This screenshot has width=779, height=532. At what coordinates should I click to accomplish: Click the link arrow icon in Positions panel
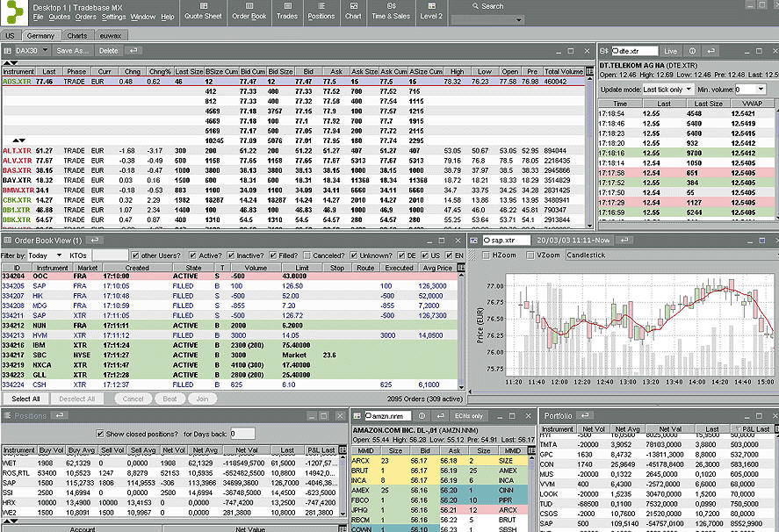point(59,415)
